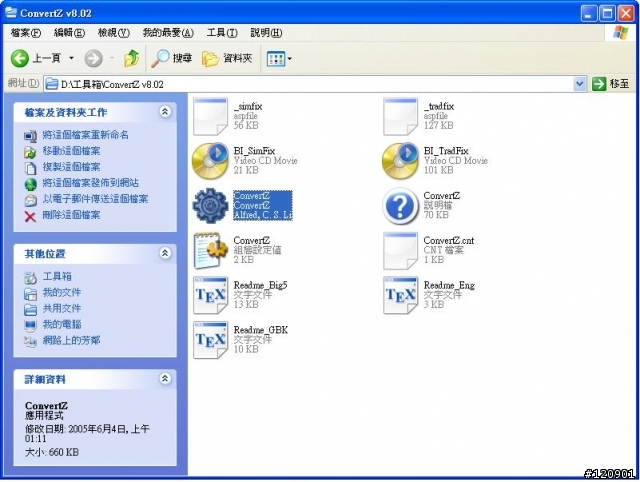The width and height of the screenshot is (640, 482).
Task: Click the address bar path field
Action: click(x=309, y=84)
